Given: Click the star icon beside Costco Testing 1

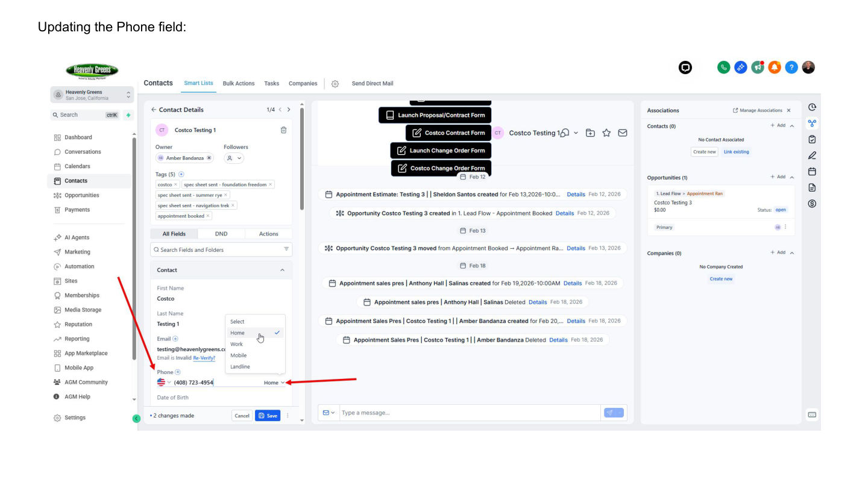Looking at the screenshot, I should pos(606,133).
